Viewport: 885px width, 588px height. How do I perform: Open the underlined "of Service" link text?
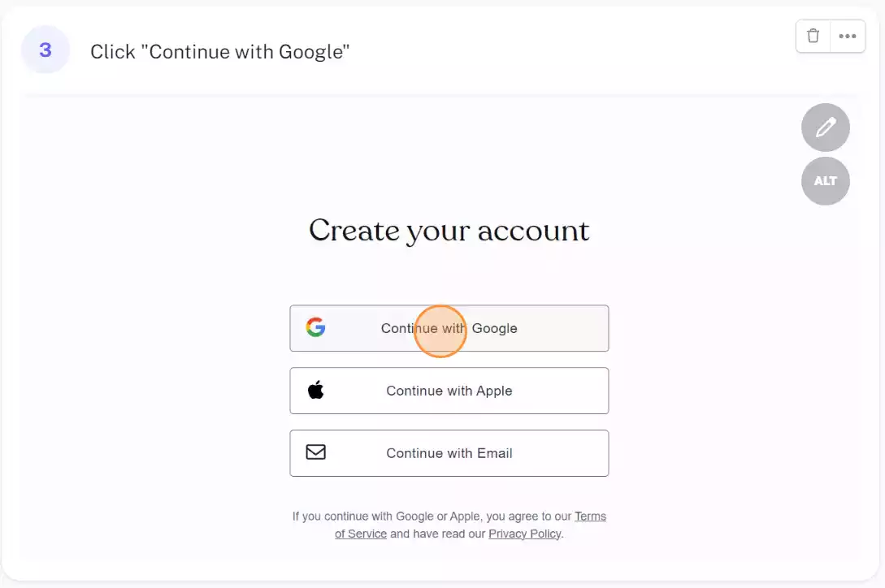click(361, 534)
